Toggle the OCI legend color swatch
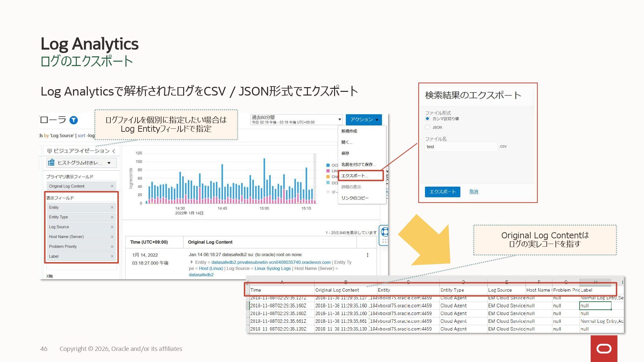Screen dimensions: 644x362 point(328,165)
